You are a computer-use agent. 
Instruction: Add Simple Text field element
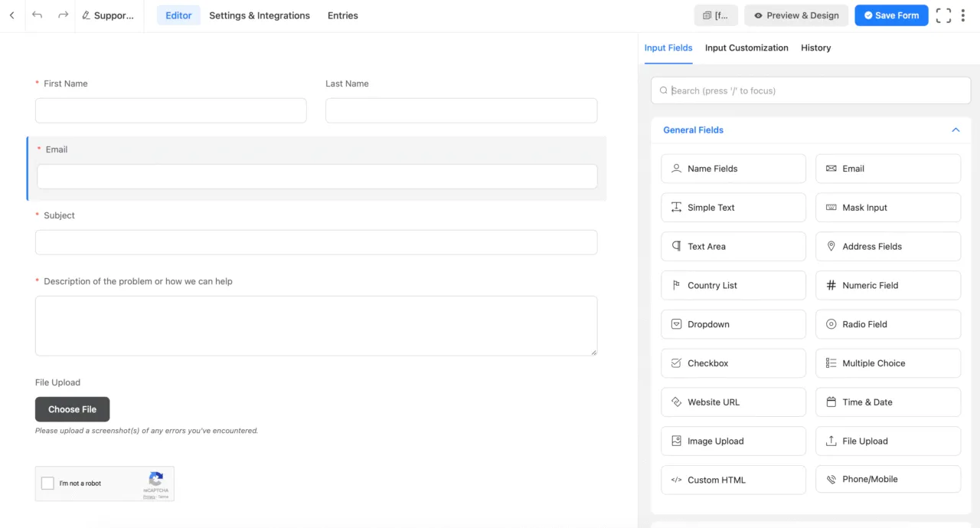click(x=733, y=208)
